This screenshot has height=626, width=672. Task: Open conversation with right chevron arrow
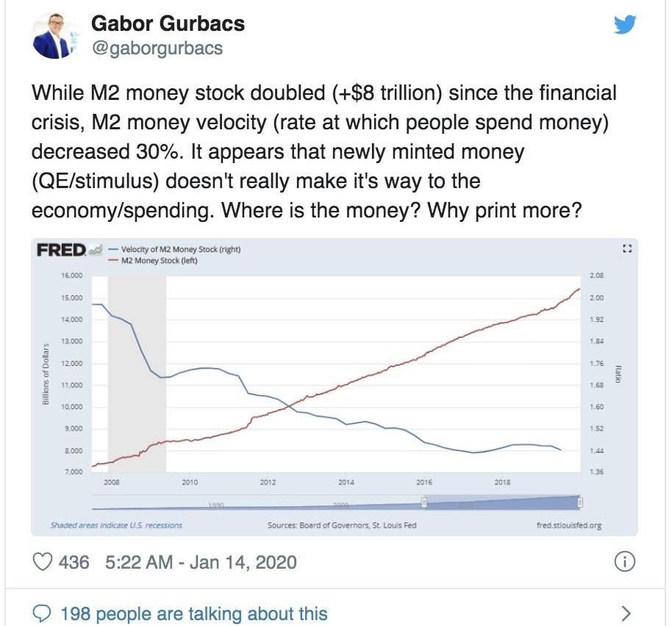(626, 614)
